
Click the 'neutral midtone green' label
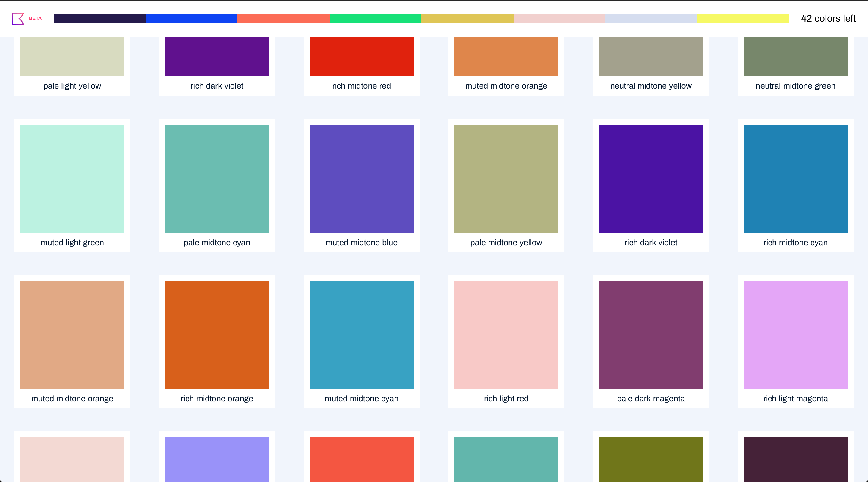click(796, 86)
